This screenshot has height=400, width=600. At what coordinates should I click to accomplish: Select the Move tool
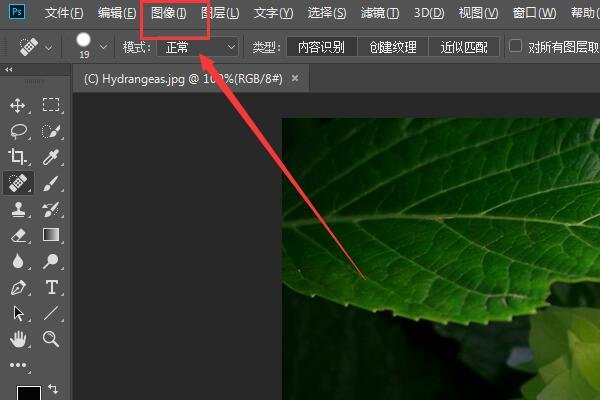tap(18, 105)
